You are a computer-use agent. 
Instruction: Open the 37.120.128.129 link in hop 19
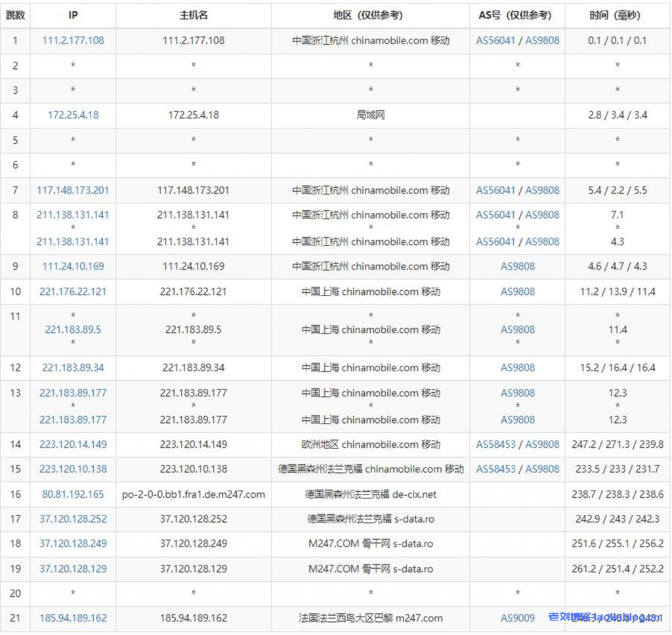point(72,569)
